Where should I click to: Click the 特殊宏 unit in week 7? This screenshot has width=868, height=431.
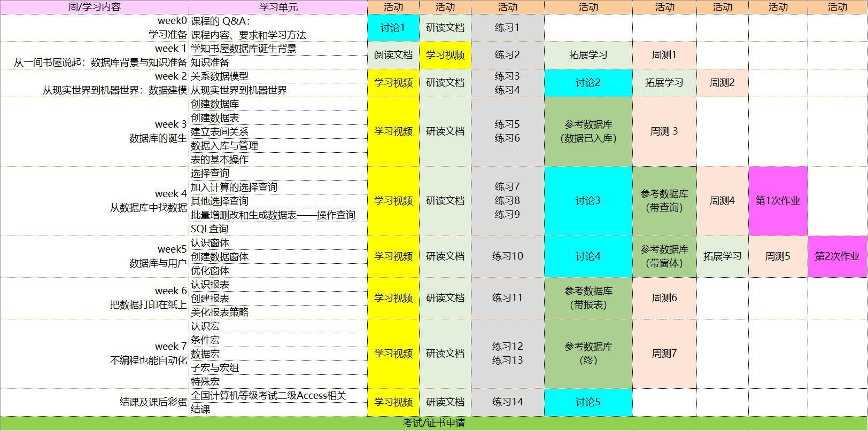click(278, 381)
